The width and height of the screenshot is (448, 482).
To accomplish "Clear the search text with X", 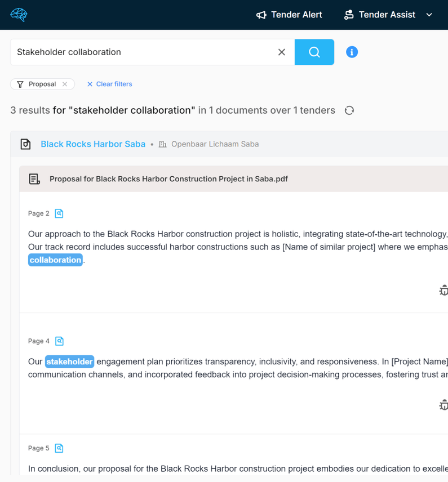I will point(282,52).
